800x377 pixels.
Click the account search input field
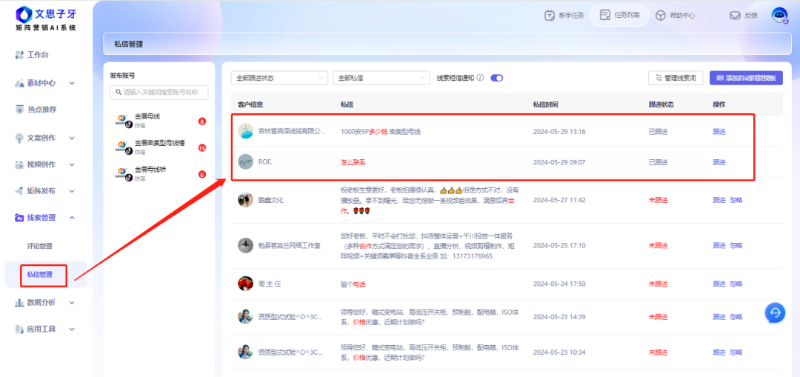click(x=159, y=92)
